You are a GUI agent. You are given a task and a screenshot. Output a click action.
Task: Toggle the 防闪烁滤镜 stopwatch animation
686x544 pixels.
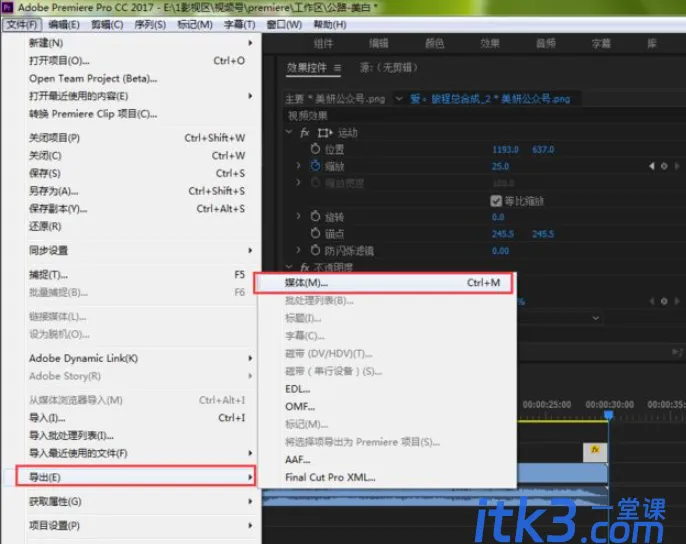coord(315,250)
